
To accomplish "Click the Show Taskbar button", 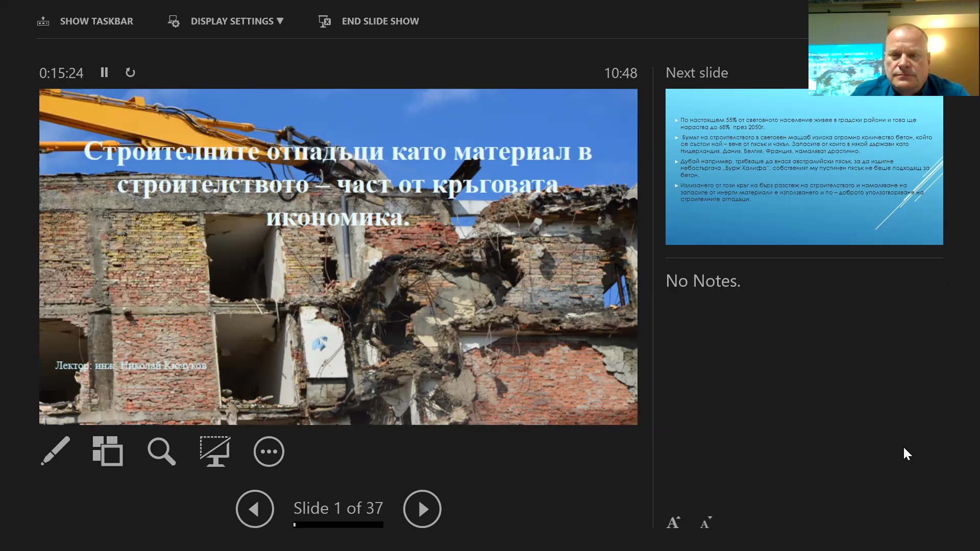I will click(x=96, y=21).
